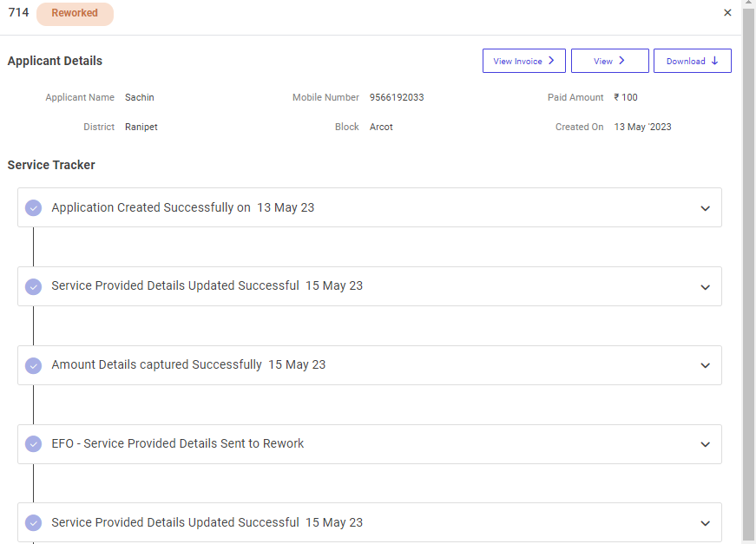
Task: Download the application document
Action: pyautogui.click(x=692, y=61)
